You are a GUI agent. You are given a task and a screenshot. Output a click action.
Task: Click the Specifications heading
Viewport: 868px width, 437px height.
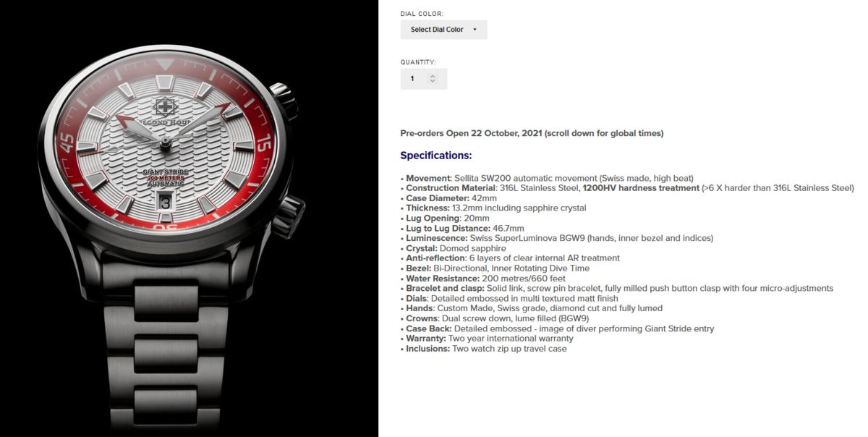(x=436, y=156)
